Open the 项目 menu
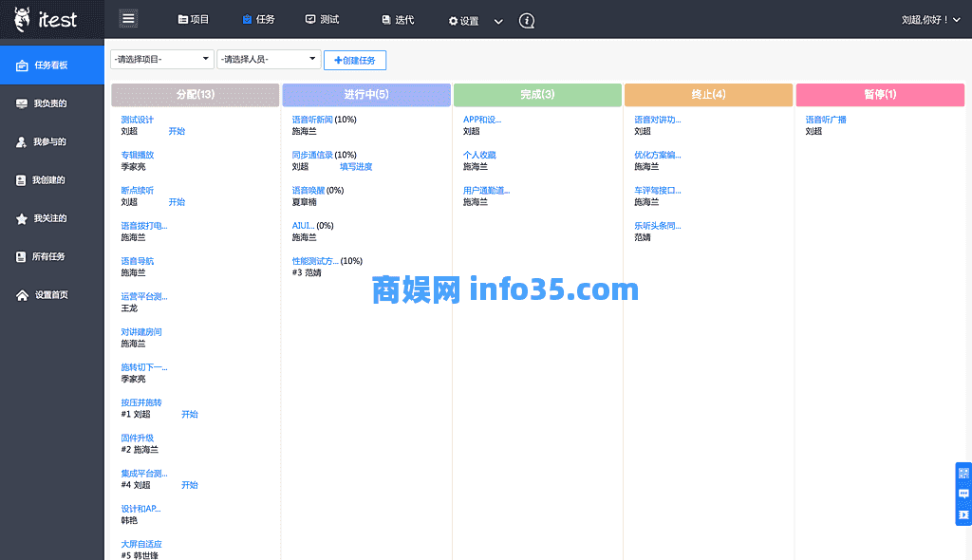Screen dimensions: 972x560 point(194,20)
